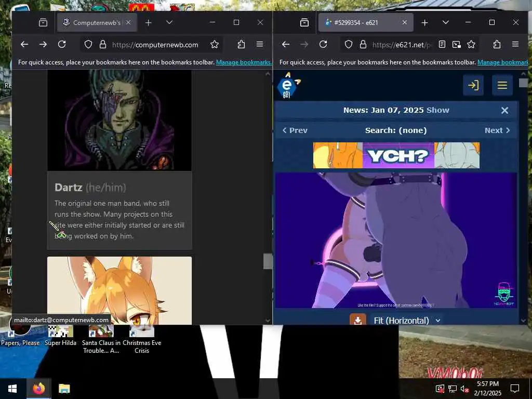
Task: Select the Christmas Eve Crisis desktop shortcut
Action: 142,339
